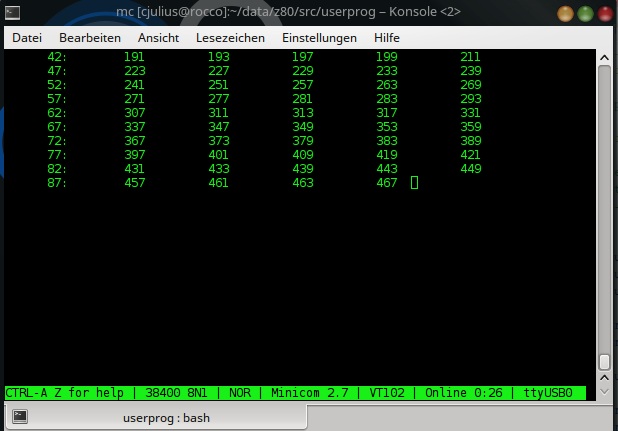Click the number 457
This screenshot has width=618, height=431.
[x=134, y=183]
